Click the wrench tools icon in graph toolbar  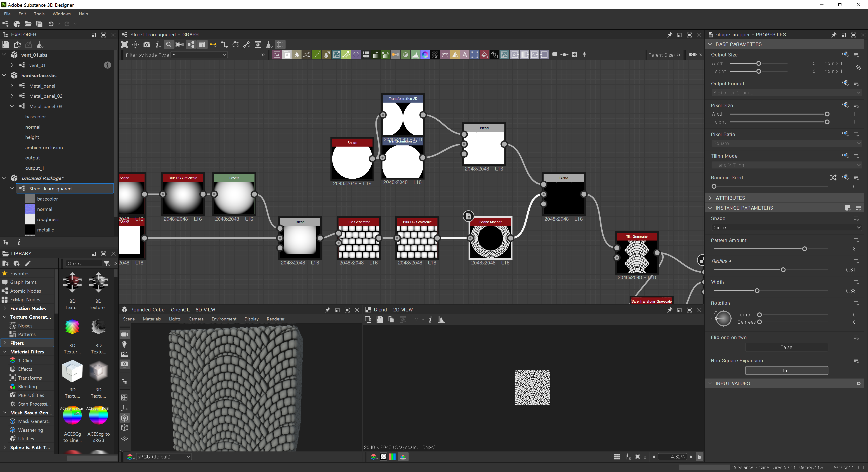tap(247, 44)
